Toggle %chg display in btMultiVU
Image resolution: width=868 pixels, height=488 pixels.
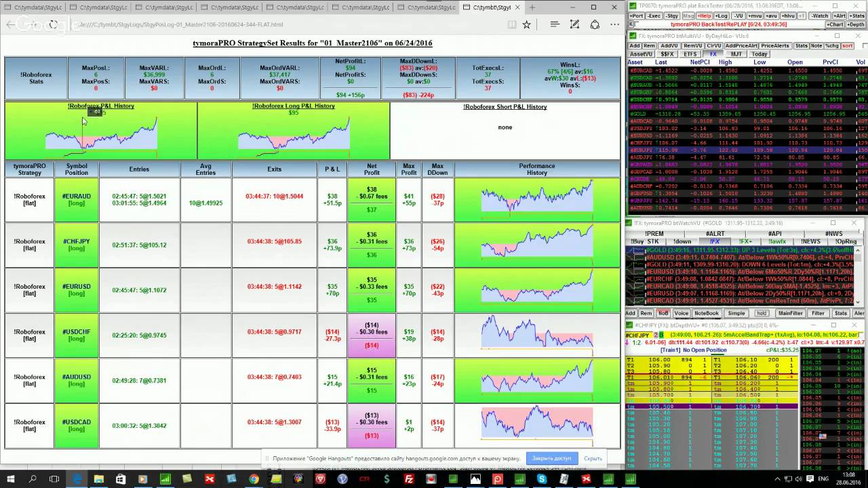point(831,46)
